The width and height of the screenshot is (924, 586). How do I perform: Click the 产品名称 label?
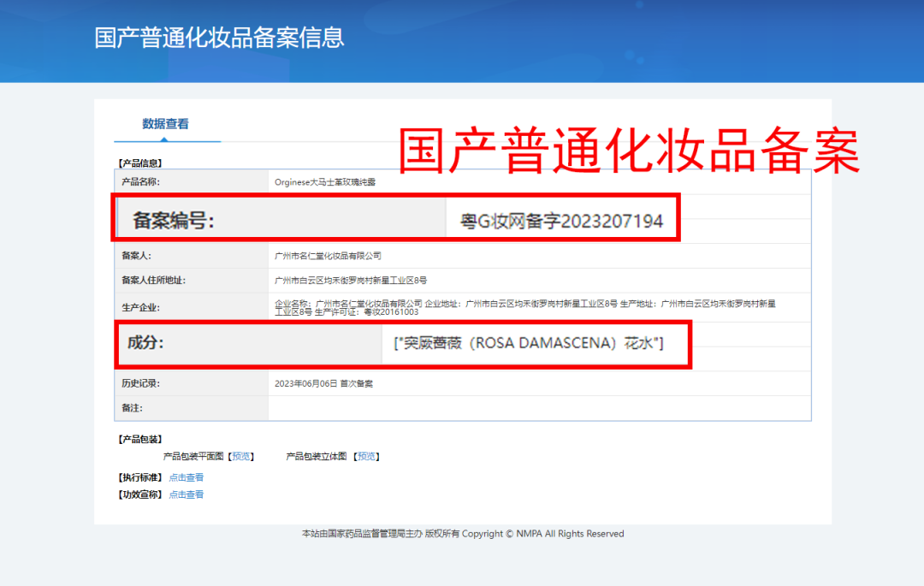140,182
